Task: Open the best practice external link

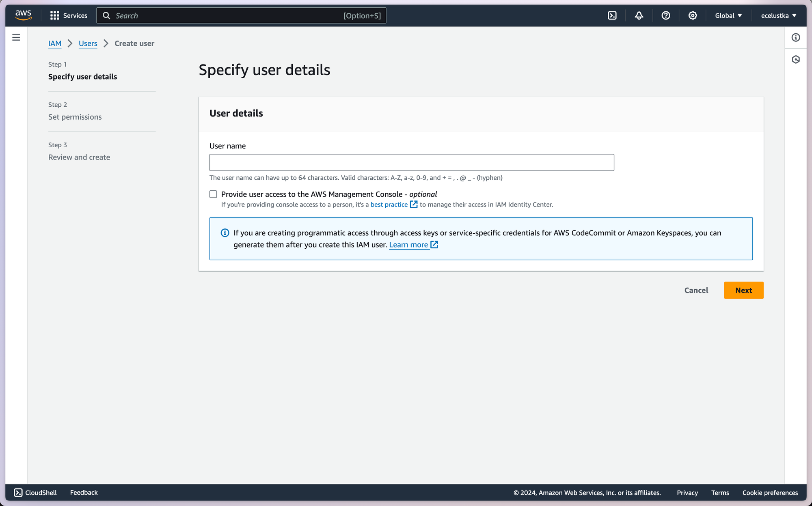Action: tap(389, 205)
